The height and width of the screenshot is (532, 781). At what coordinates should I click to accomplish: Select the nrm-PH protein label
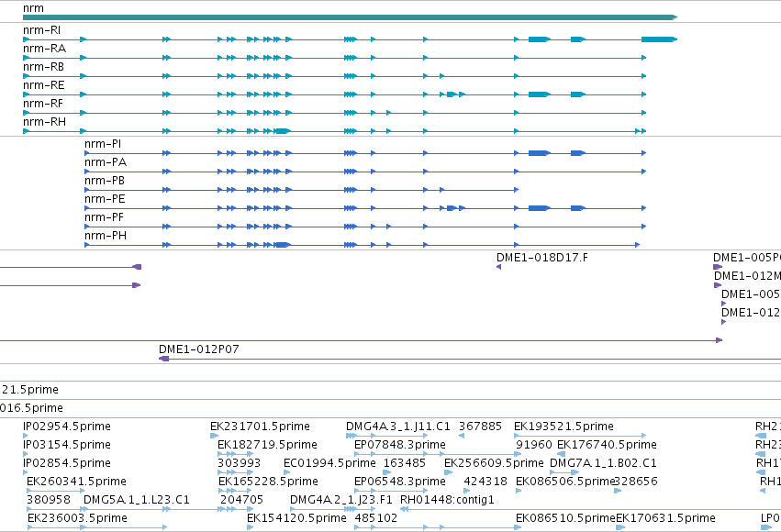106,237
